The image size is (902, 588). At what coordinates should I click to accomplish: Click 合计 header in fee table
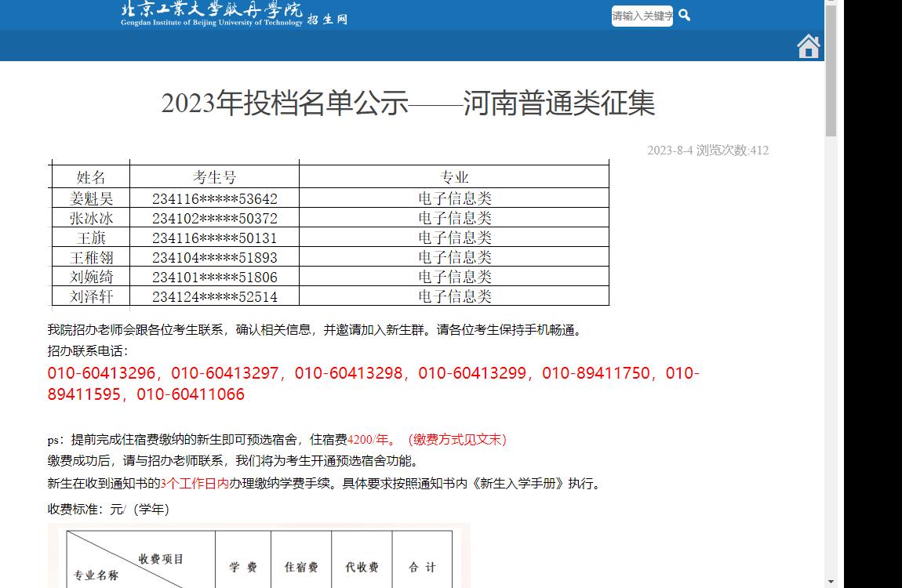[422, 568]
